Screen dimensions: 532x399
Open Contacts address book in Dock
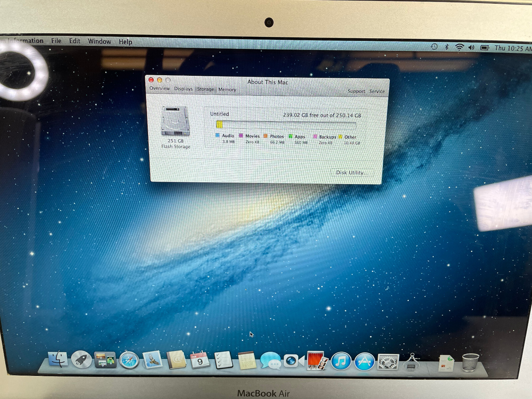pyautogui.click(x=176, y=360)
